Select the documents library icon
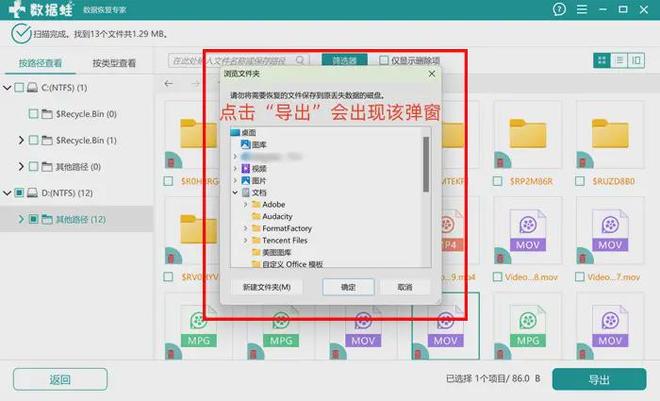Viewport: 660px width, 401px height. (246, 192)
